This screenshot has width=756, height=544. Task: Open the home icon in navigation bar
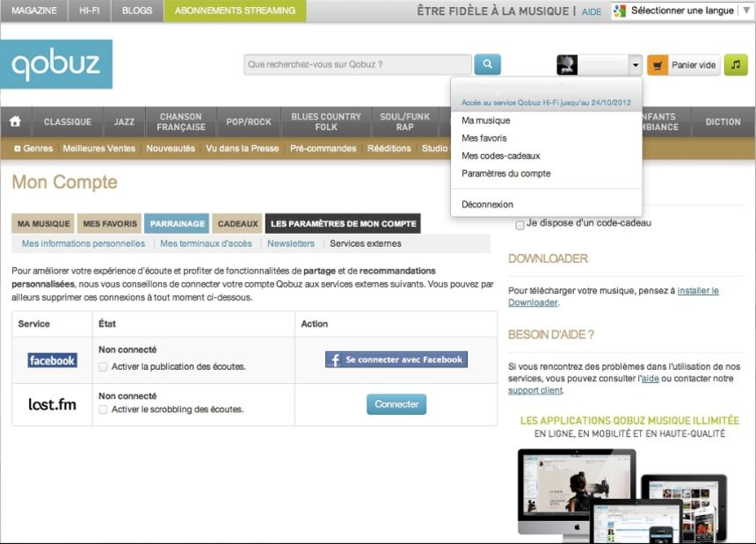tap(16, 121)
